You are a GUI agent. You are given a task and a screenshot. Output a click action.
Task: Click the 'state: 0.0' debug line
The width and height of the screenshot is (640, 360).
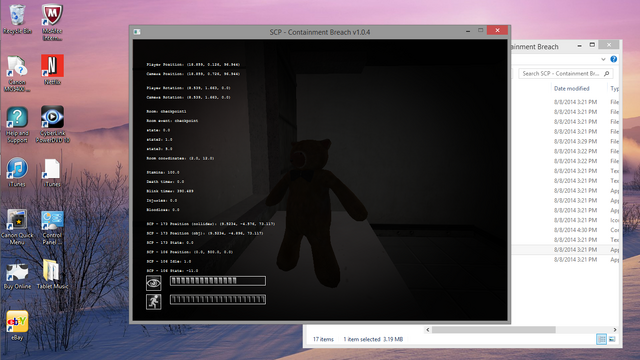[158, 130]
